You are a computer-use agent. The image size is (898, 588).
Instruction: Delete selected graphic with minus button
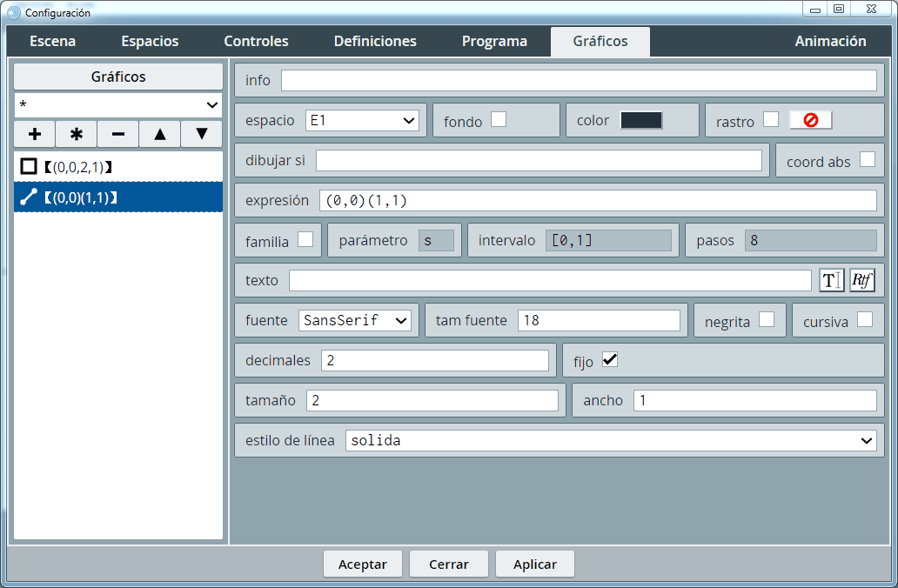click(x=118, y=134)
